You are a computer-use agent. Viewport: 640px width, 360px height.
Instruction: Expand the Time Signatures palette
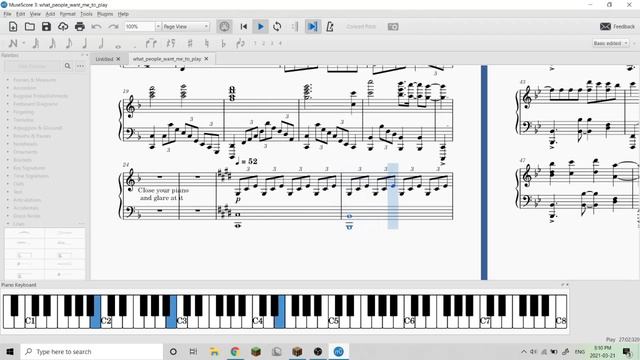point(30,176)
